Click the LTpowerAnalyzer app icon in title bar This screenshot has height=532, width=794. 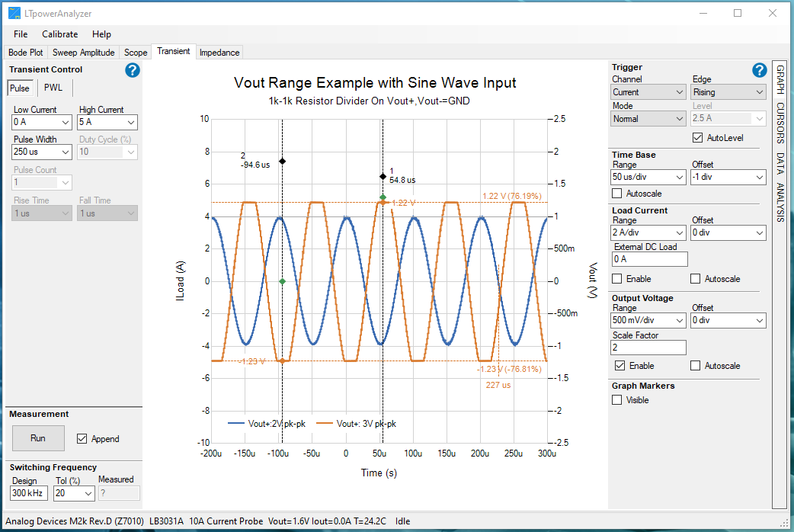(14, 13)
